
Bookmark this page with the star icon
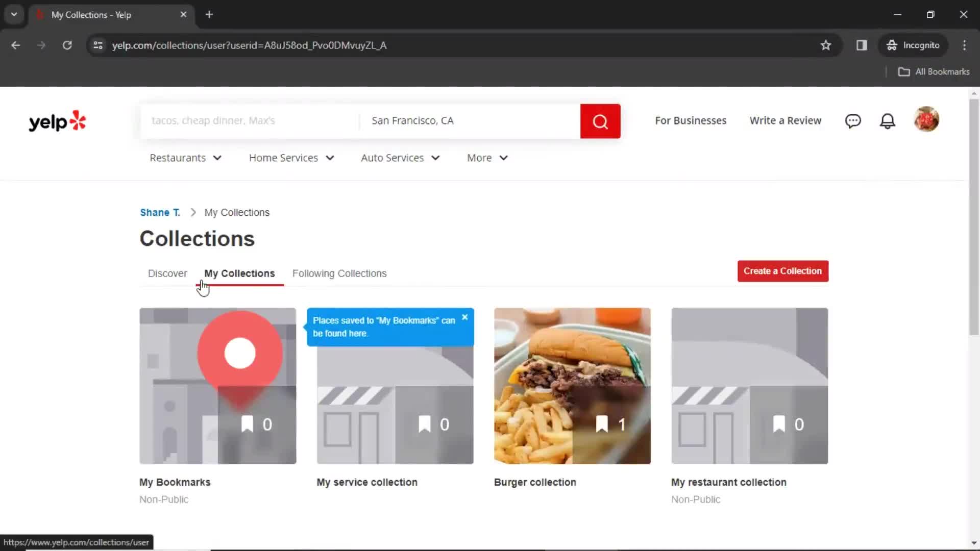826,45
